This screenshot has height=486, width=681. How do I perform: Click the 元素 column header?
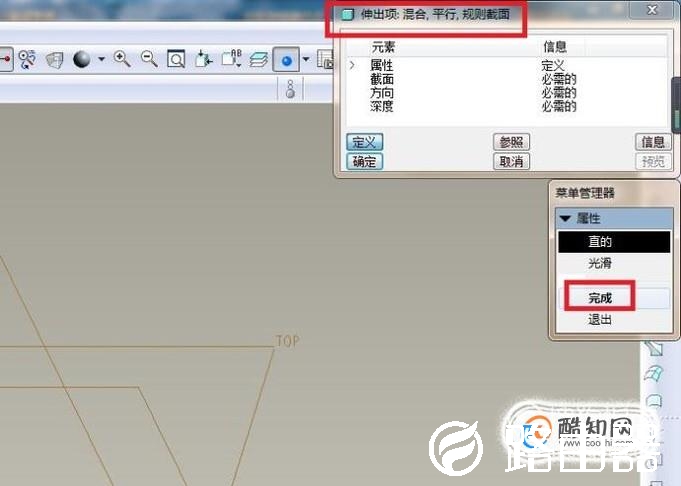pos(383,47)
